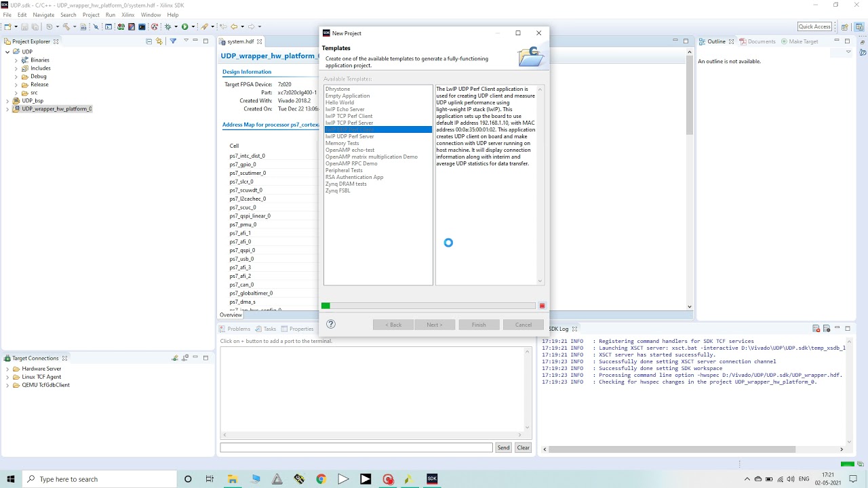Maximize the Outline panel
868x488 pixels.
coord(847,41)
